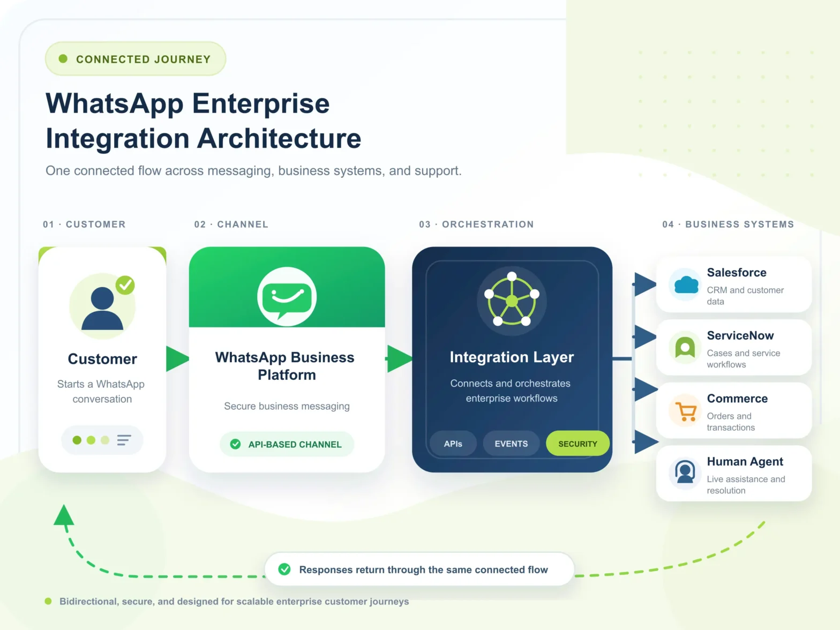Click the '03 · ORCHESTRATION' step label
Image resolution: width=840 pixels, height=630 pixels.
pos(476,224)
